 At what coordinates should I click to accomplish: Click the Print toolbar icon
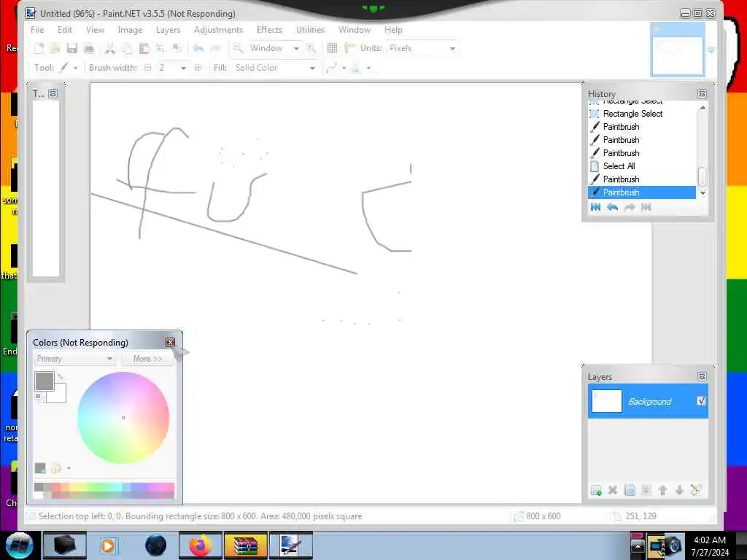click(89, 48)
